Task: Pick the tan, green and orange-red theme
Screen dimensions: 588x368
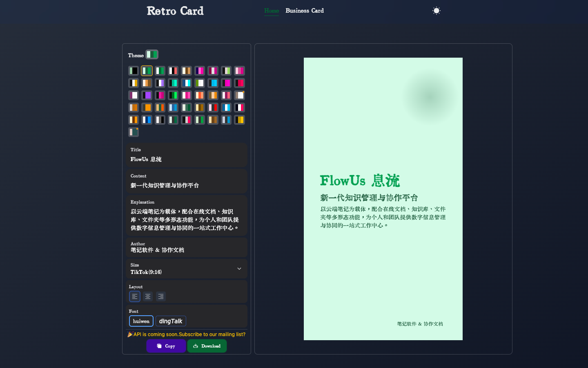Action: [x=160, y=108]
